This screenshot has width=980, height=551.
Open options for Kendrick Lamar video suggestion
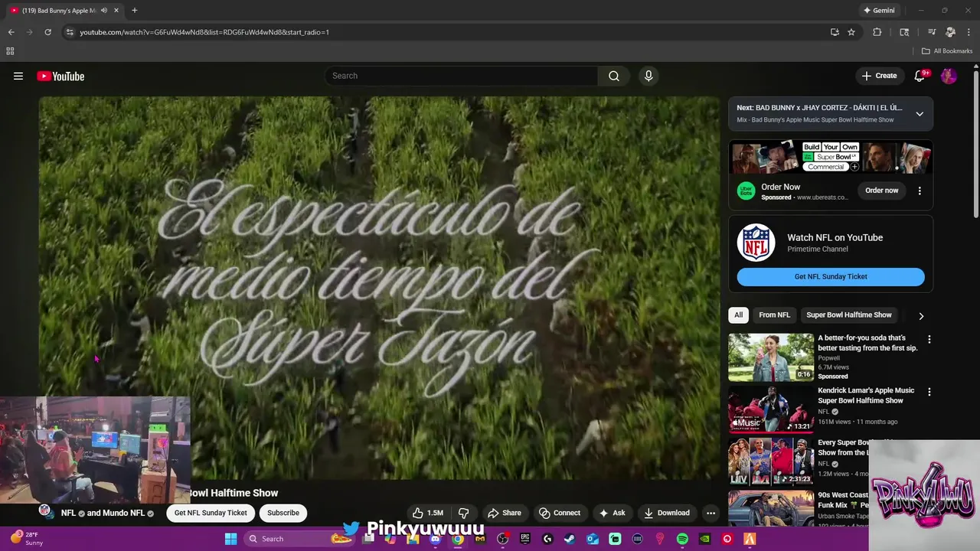[x=929, y=392]
